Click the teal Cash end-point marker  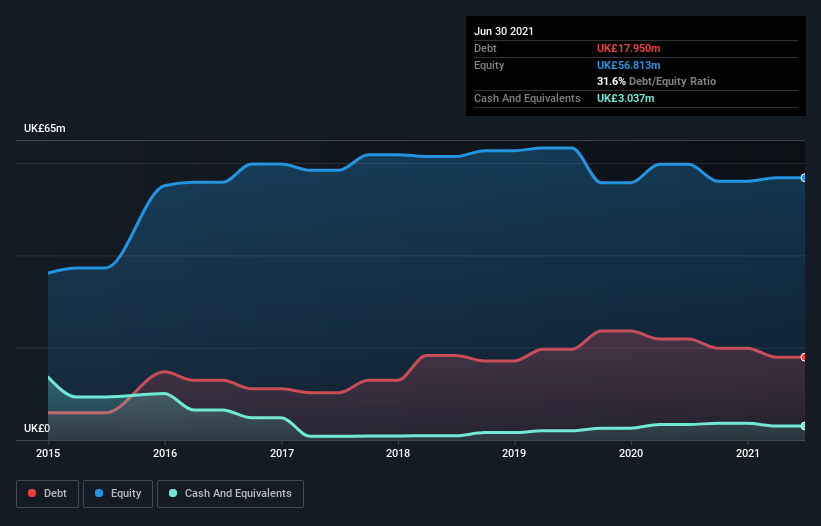tap(804, 426)
